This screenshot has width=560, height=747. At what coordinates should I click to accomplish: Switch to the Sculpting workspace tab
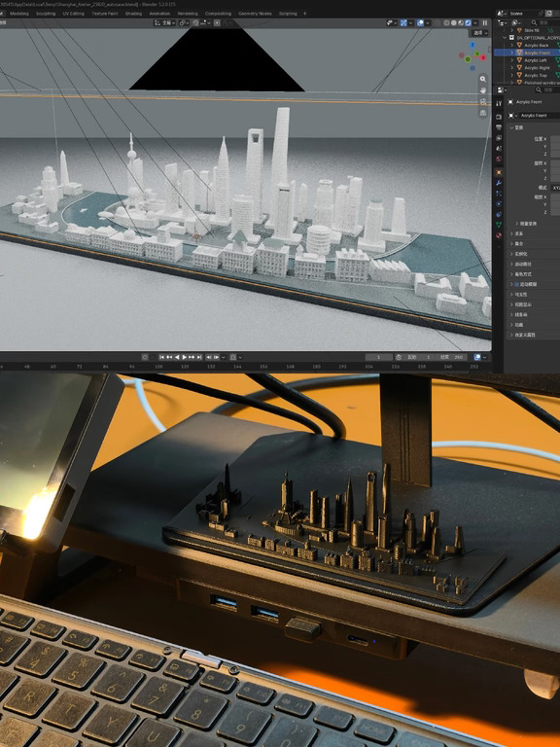[46, 14]
